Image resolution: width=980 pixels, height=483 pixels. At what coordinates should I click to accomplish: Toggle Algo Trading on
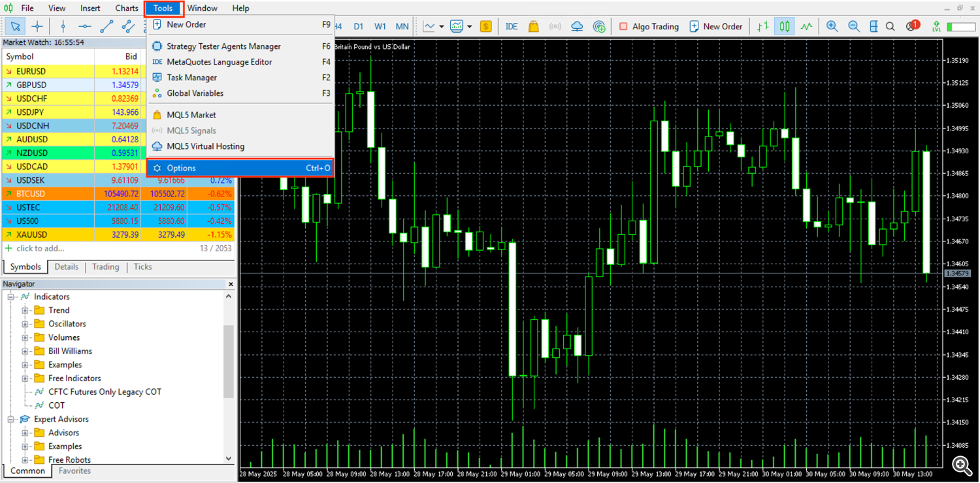coord(649,27)
